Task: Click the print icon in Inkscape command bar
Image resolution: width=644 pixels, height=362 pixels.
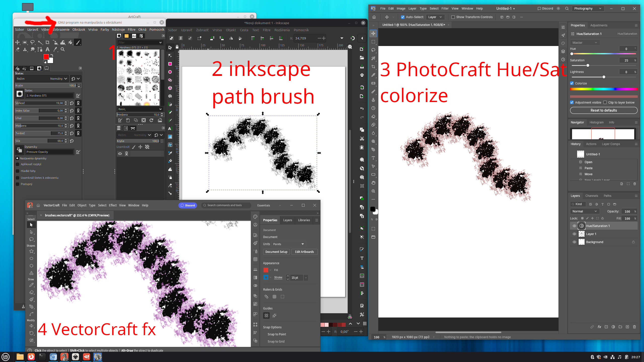Action: (362, 75)
